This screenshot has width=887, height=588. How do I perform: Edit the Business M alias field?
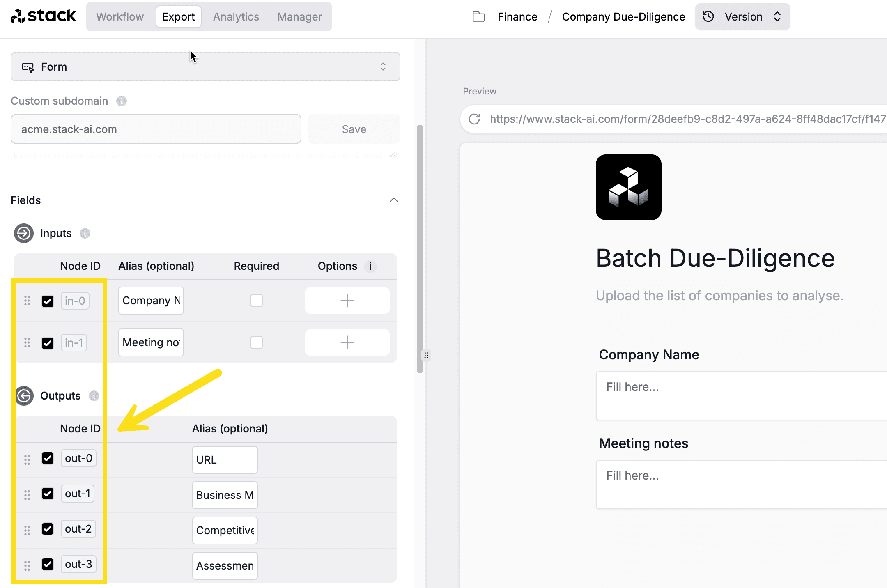[x=225, y=495]
